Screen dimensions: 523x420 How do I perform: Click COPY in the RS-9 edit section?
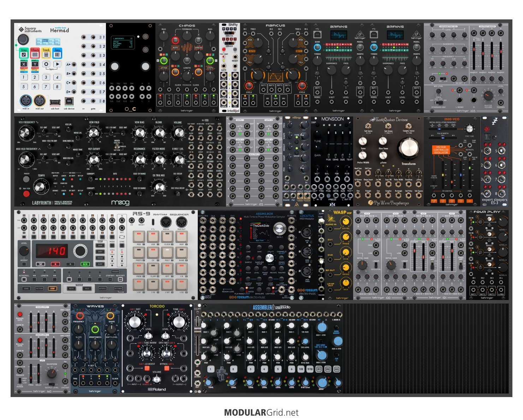point(100,252)
